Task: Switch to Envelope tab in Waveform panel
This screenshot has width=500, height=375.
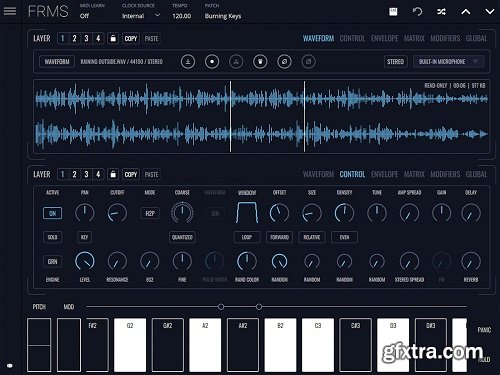Action: coord(384,38)
